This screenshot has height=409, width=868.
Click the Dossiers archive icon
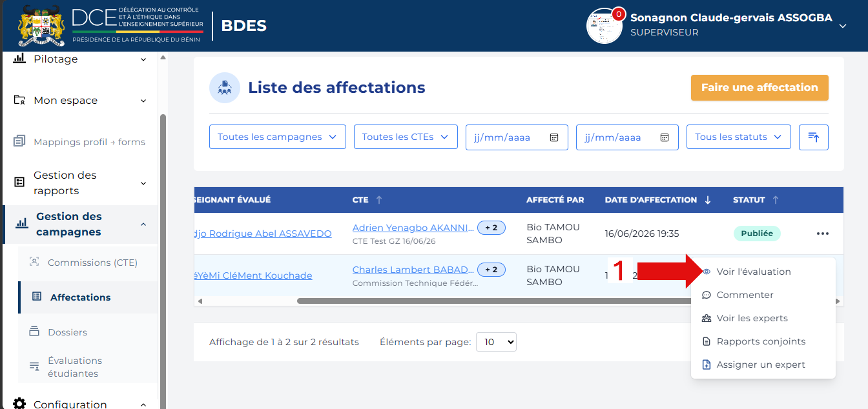click(34, 332)
